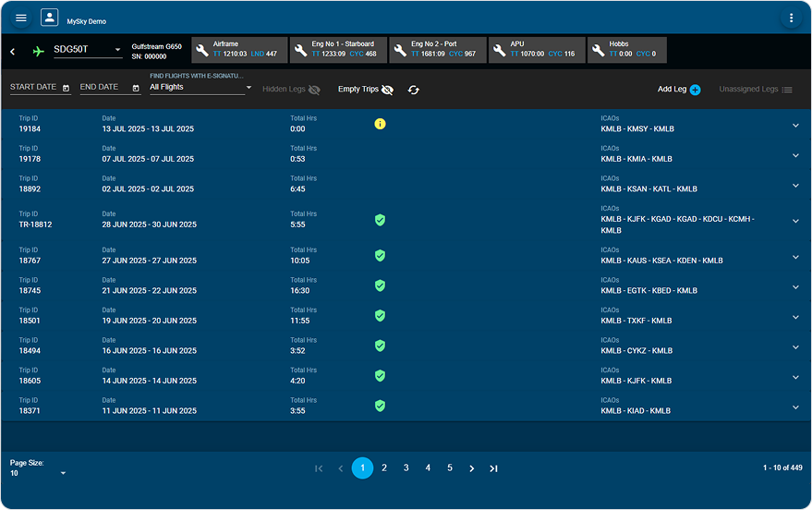The image size is (812, 510).
Task: Click the green shield on trip TR-18812
Action: pyautogui.click(x=380, y=220)
